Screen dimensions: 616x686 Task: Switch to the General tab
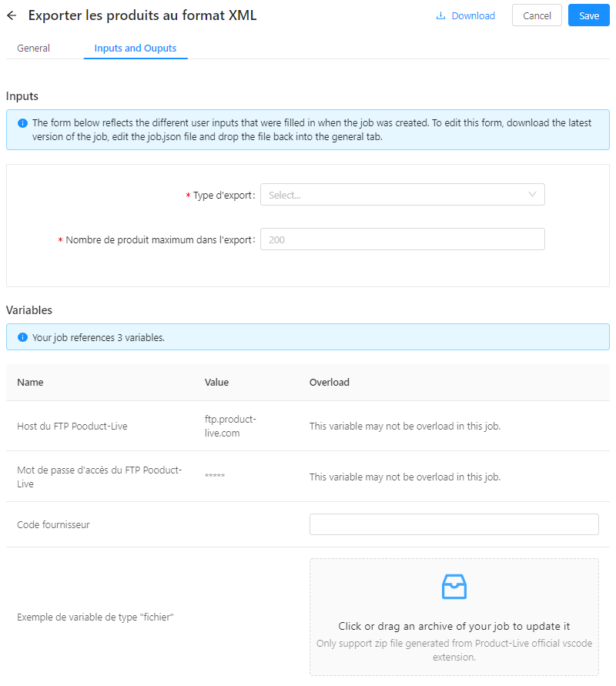tap(33, 48)
